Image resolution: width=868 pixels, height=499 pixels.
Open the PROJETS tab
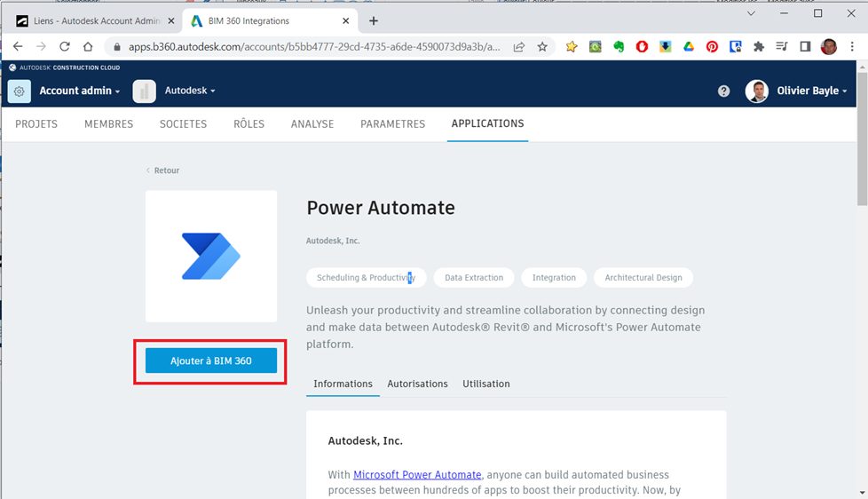click(x=36, y=124)
